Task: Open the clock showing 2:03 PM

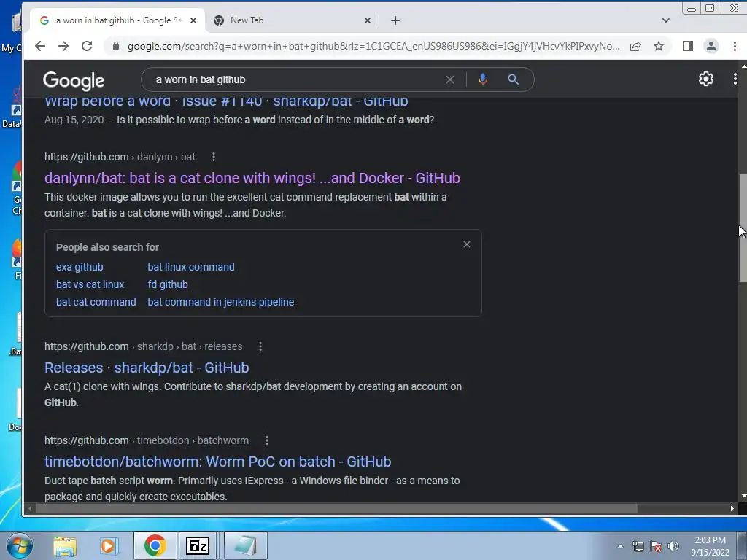Action: pyautogui.click(x=710, y=546)
